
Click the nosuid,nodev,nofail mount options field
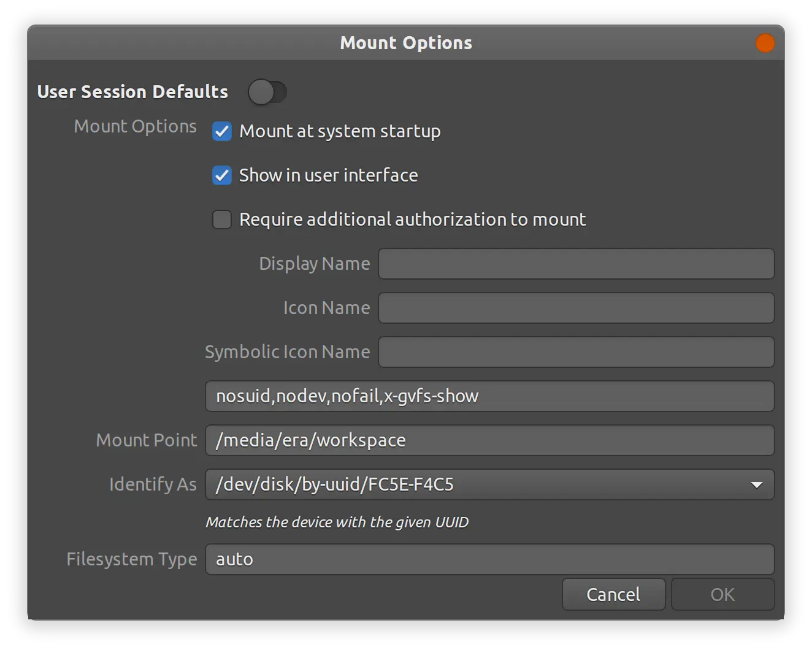[489, 396]
